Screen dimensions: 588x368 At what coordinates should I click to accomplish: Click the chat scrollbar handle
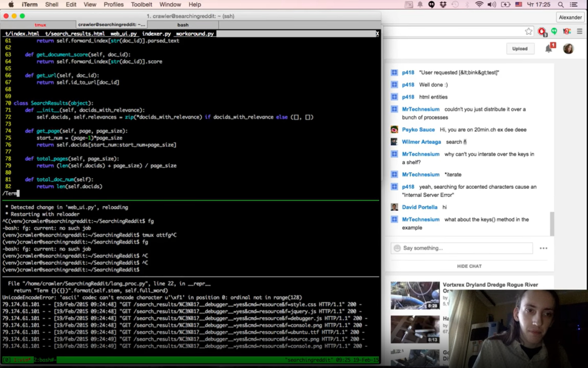point(552,223)
